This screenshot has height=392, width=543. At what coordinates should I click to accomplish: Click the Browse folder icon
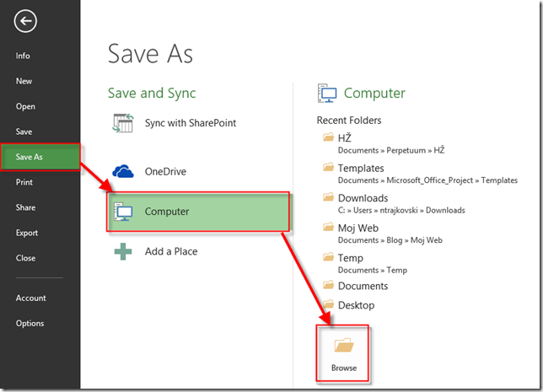(x=343, y=346)
